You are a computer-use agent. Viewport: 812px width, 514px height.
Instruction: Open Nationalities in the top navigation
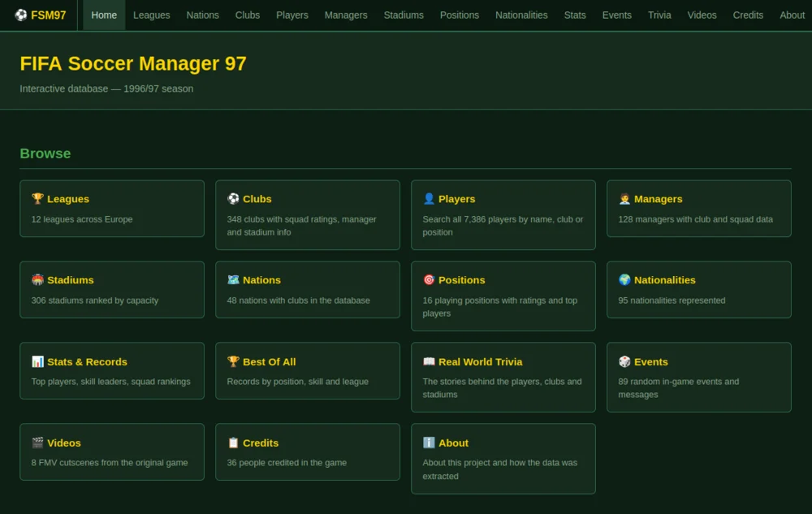(x=521, y=15)
